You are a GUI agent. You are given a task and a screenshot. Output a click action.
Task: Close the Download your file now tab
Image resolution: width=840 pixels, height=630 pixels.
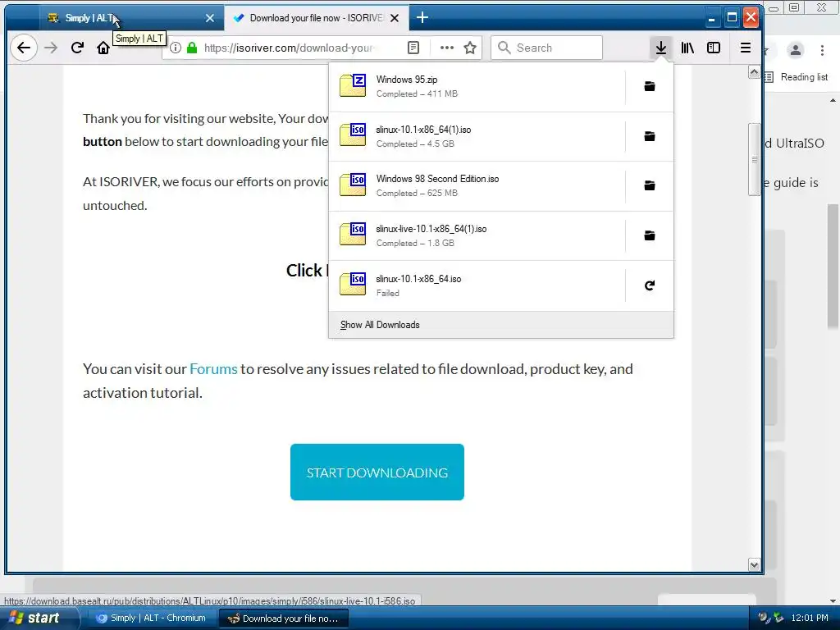coord(395,18)
